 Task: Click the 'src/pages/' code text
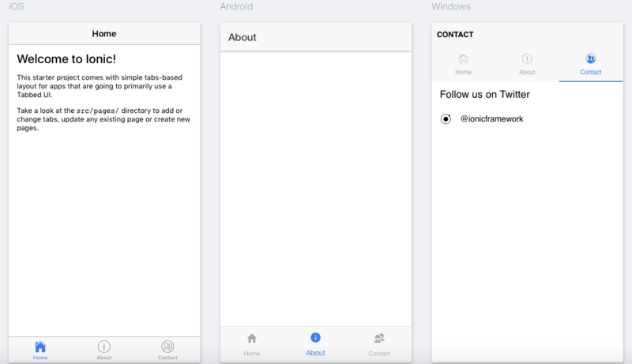coord(98,111)
